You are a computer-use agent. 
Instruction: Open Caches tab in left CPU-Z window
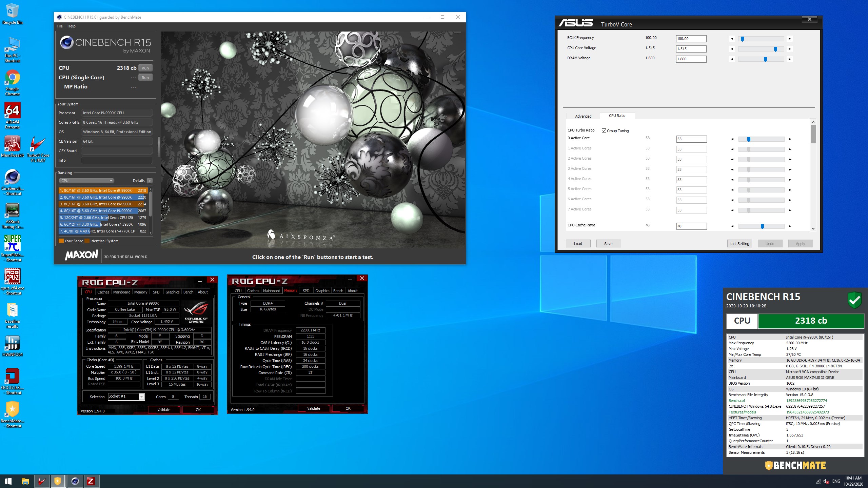(x=103, y=292)
